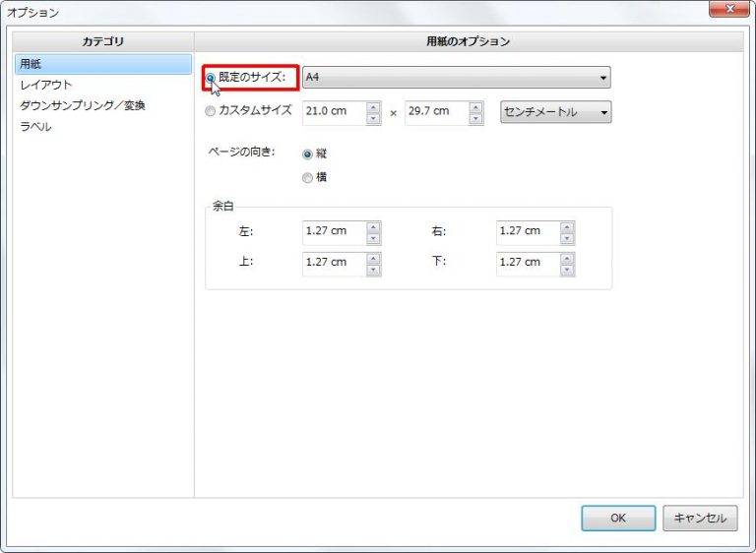Screen dimensions: 756x553
Task: Select the カスタムサイズ radio button
Action: point(210,111)
